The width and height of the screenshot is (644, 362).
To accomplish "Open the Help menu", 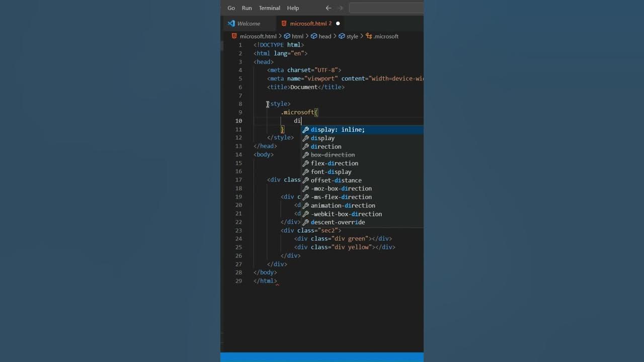I will point(293,8).
